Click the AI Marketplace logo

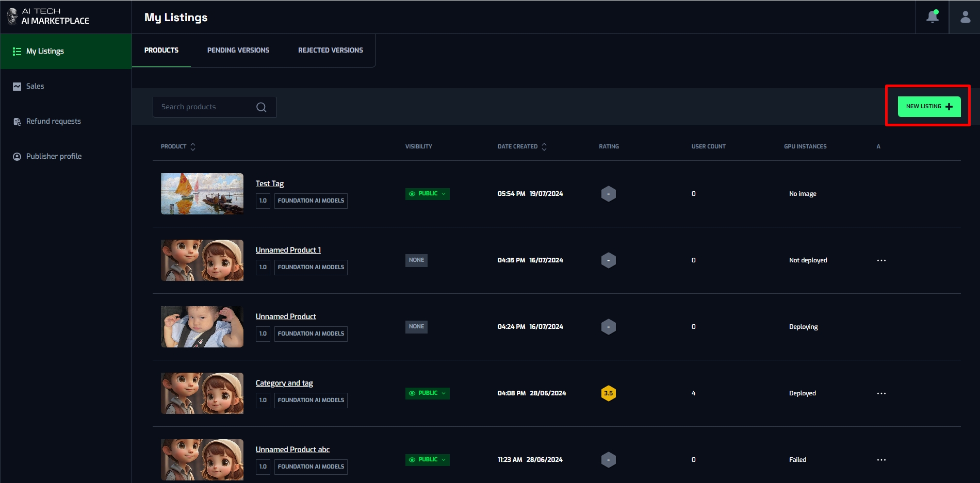click(x=48, y=16)
